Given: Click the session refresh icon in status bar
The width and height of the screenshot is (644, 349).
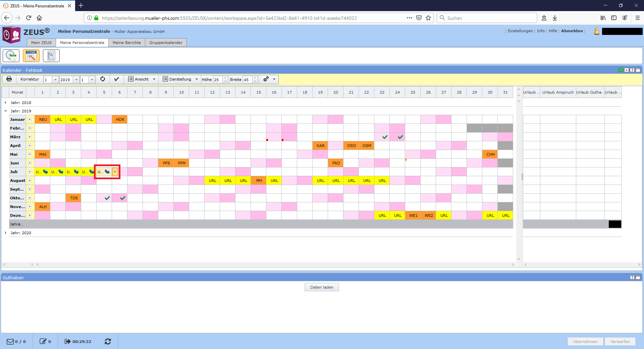Looking at the screenshot, I should pos(108,341).
